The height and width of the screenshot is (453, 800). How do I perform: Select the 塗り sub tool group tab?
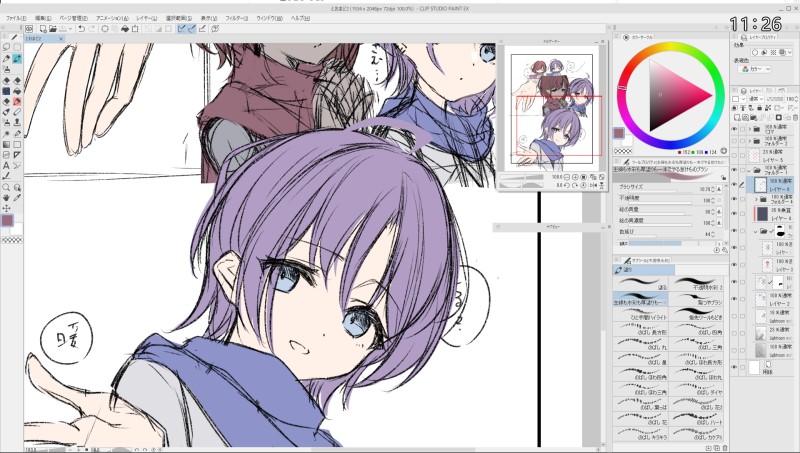click(x=643, y=270)
